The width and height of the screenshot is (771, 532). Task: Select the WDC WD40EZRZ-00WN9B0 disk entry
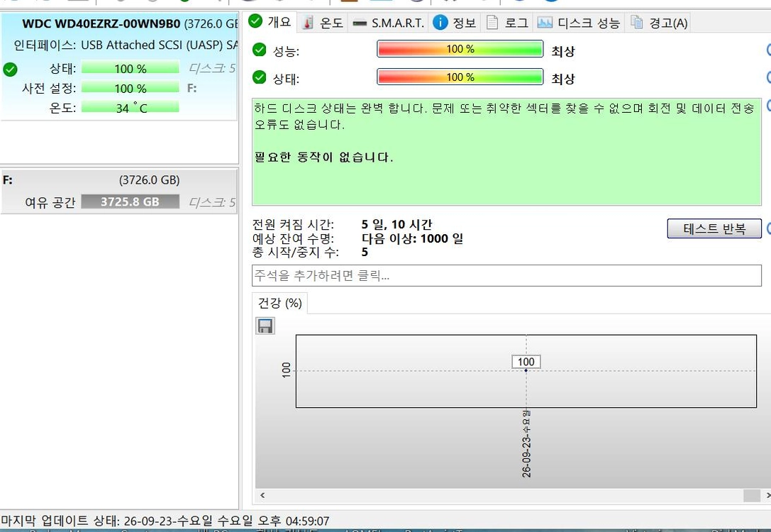[119, 67]
